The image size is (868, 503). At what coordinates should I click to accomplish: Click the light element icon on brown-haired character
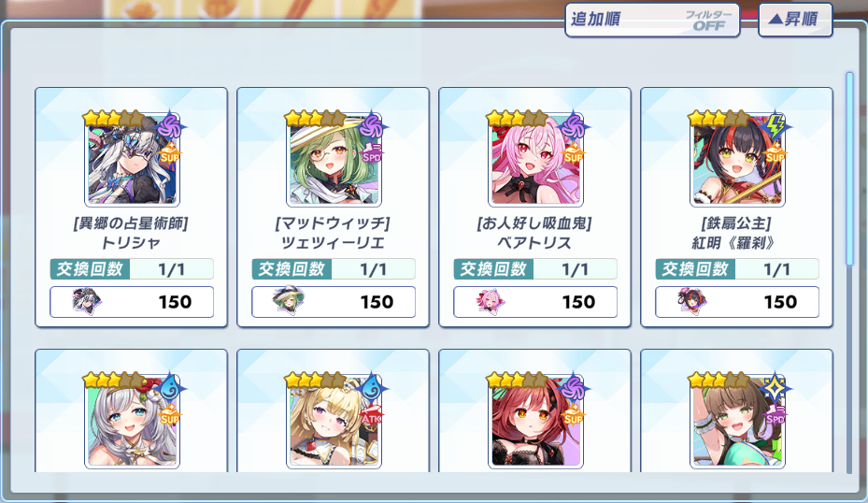pyautogui.click(x=775, y=388)
